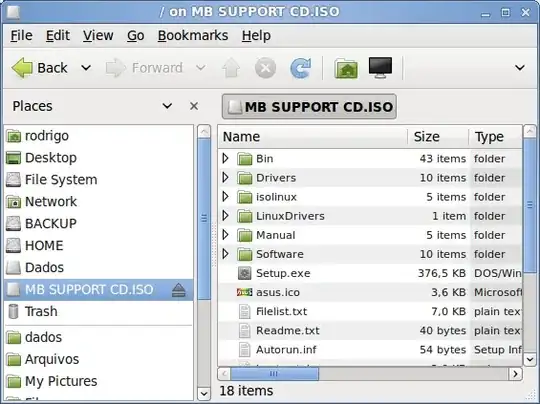
Task: Expand the LinuxDrivers folder triangle
Action: 226,216
